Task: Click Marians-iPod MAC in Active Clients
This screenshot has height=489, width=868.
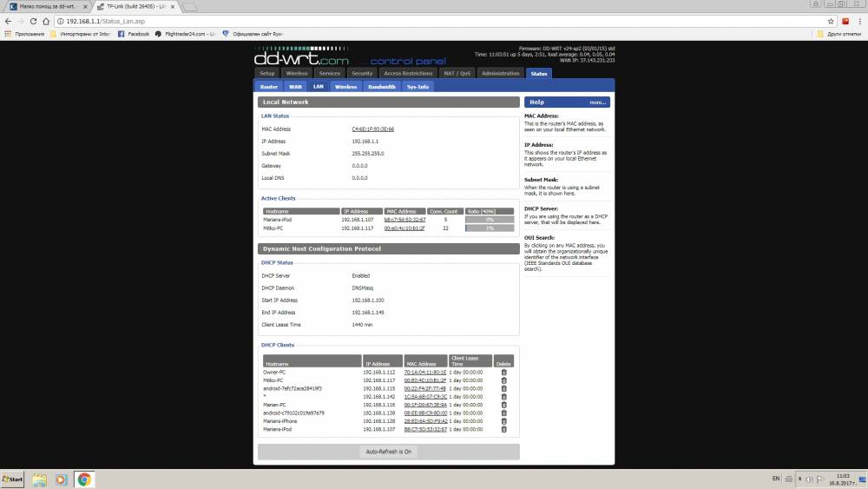Action: tap(404, 220)
